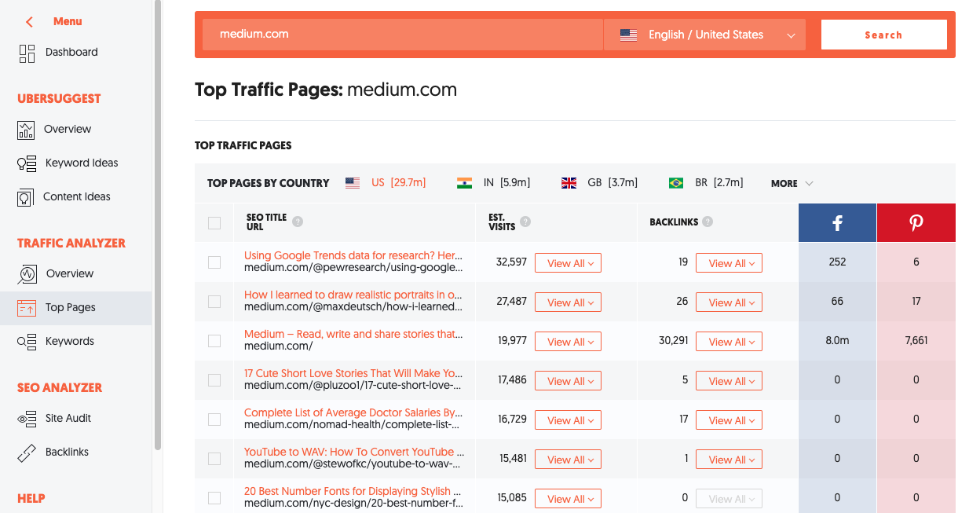Check the 20 Best Number Fonts row checkbox
This screenshot has height=513, width=980.
(214, 498)
